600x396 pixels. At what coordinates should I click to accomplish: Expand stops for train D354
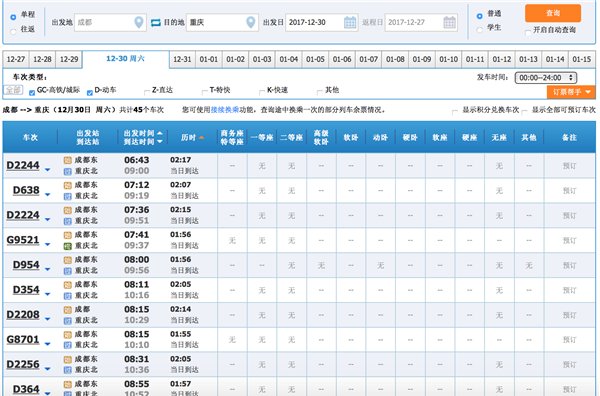(47, 294)
